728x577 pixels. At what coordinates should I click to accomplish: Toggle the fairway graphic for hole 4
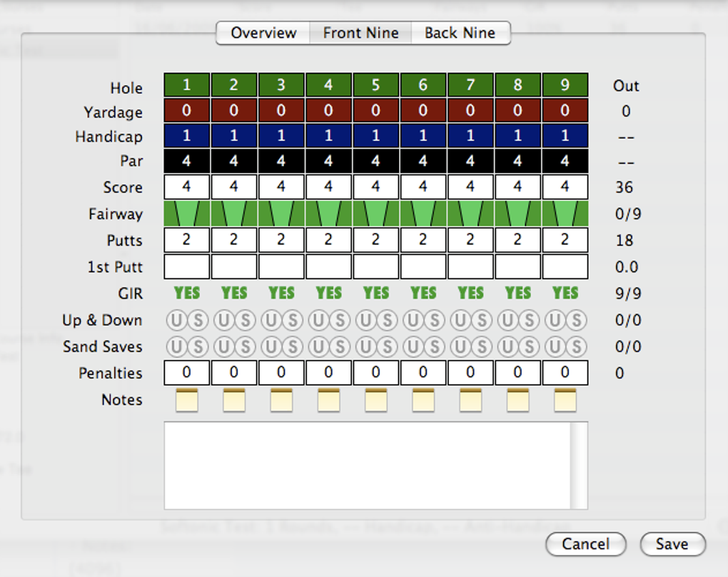pyautogui.click(x=329, y=214)
